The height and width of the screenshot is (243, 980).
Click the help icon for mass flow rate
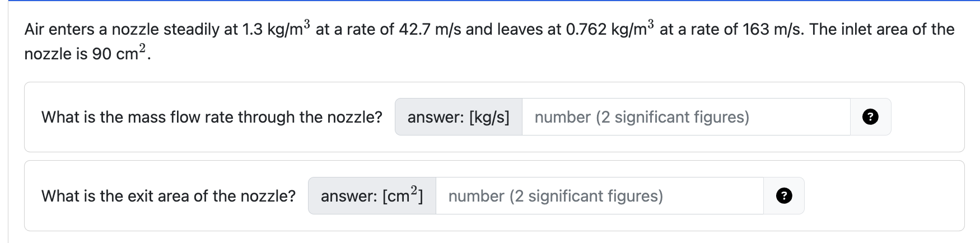coord(870,117)
